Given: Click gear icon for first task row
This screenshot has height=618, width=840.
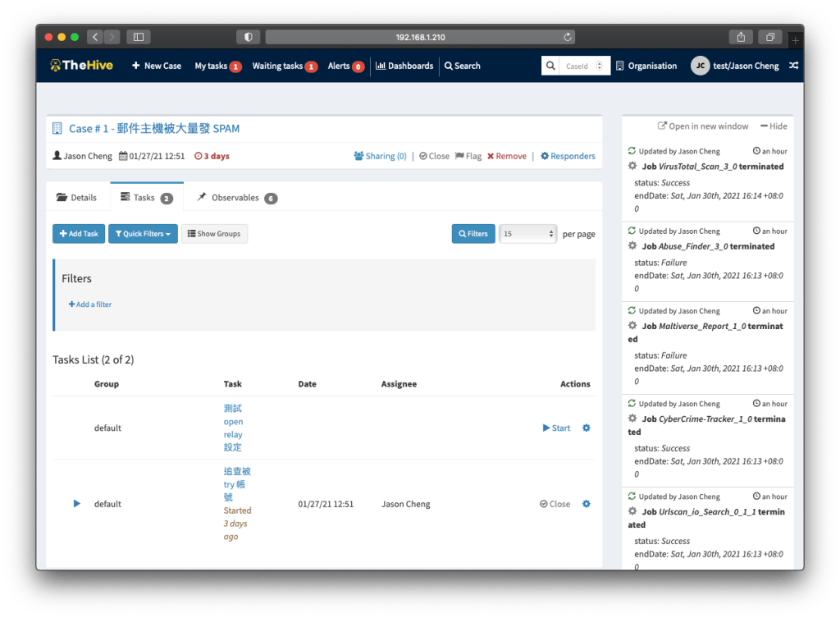Looking at the screenshot, I should coord(586,428).
